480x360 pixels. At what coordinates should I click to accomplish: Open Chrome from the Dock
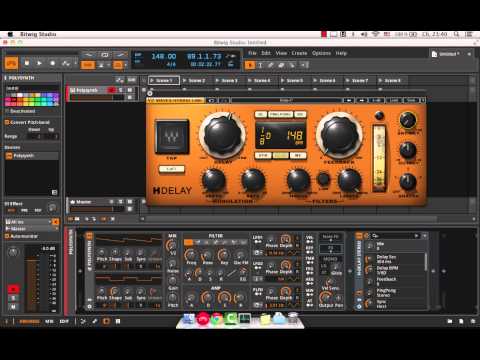[x=217, y=319]
